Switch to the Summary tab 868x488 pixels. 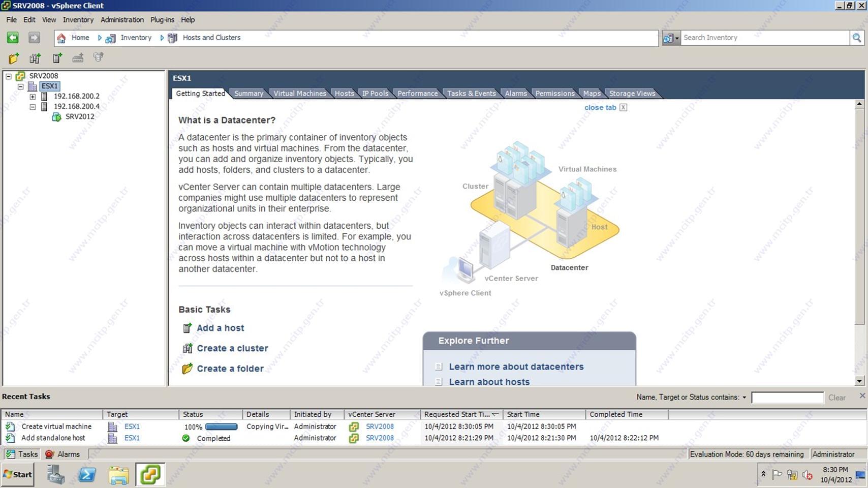249,94
